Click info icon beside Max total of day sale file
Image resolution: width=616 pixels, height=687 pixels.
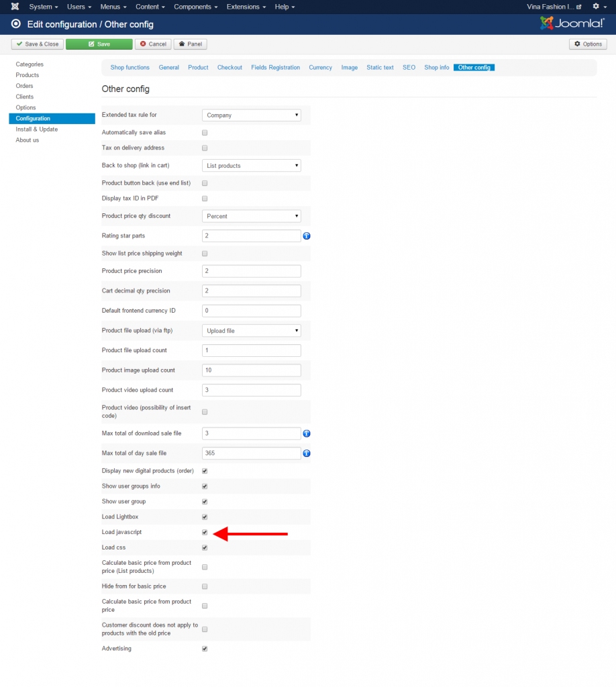tap(307, 454)
